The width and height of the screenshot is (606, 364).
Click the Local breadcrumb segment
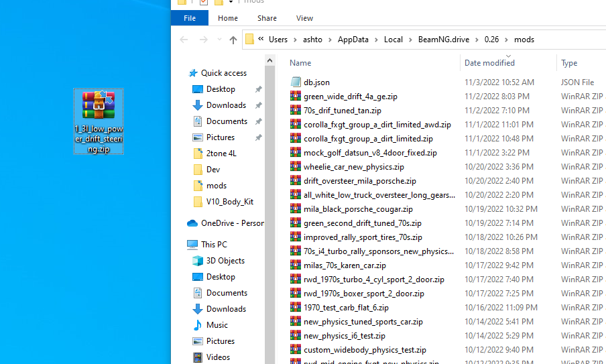[393, 40]
